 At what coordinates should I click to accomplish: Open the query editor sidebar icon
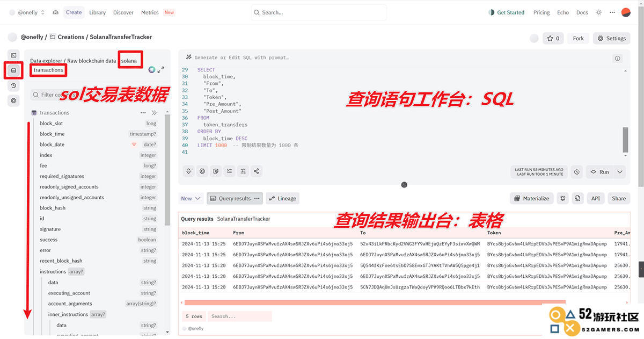coord(14,55)
